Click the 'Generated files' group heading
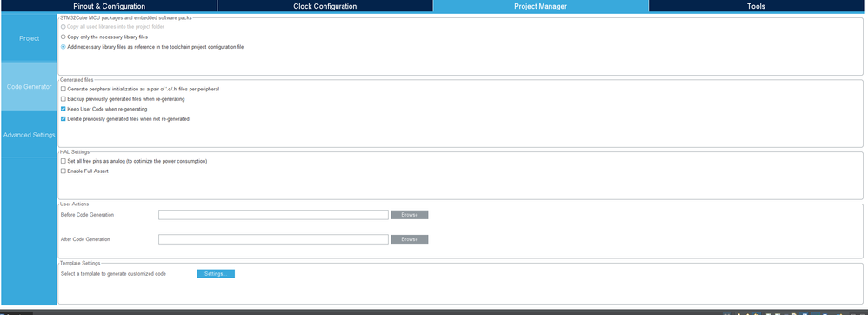This screenshot has width=868, height=315. [x=77, y=80]
